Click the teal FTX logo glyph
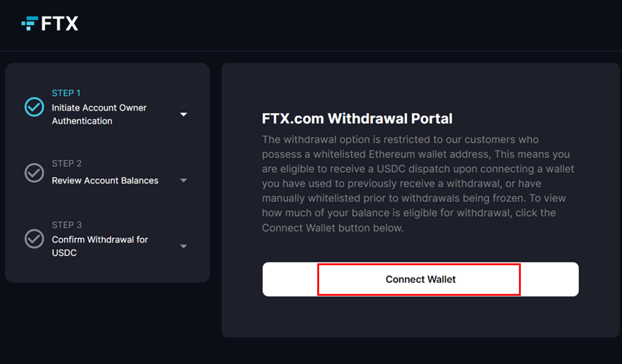 [29, 23]
